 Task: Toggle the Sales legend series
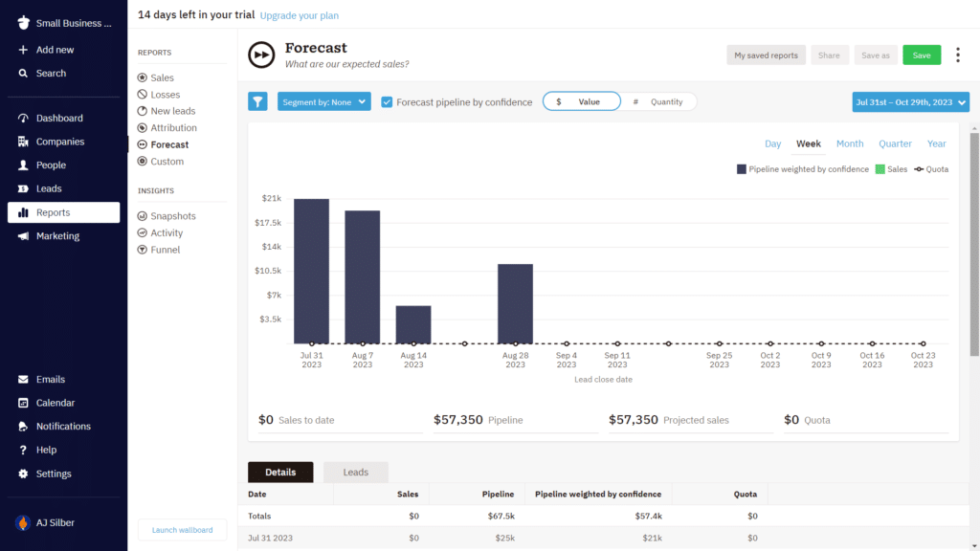[x=880, y=169]
